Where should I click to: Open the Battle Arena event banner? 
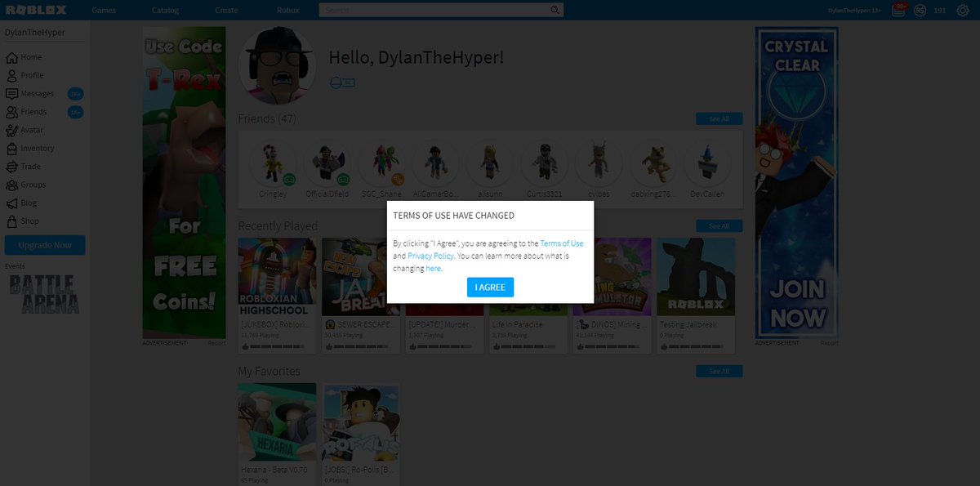click(x=45, y=295)
